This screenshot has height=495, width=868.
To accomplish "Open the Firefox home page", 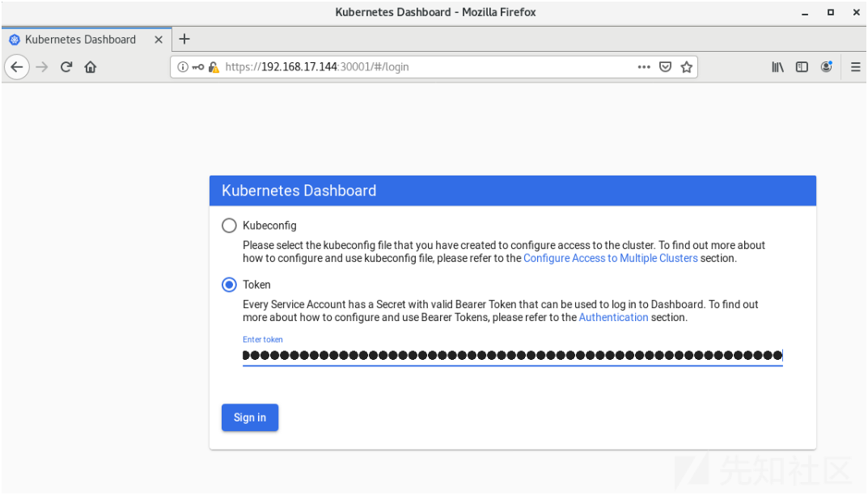I will pos(91,67).
